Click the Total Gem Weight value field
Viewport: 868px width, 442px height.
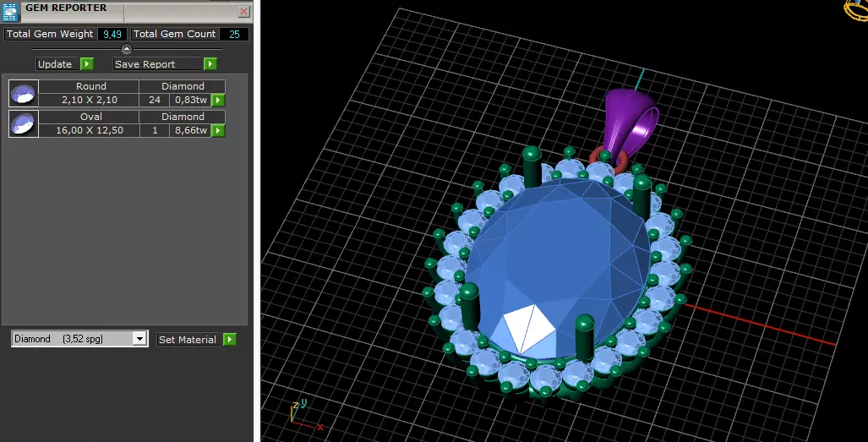(112, 35)
